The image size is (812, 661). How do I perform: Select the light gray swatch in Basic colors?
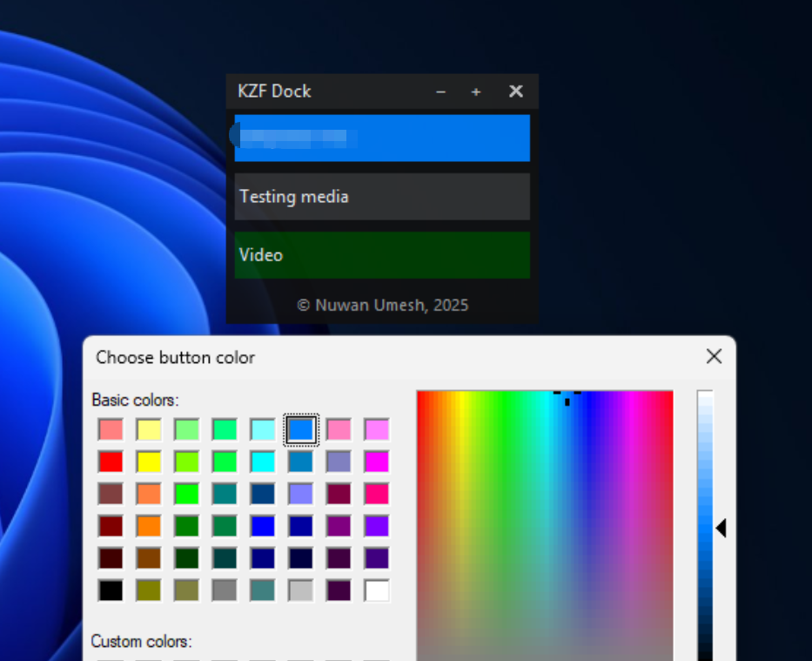click(x=300, y=590)
